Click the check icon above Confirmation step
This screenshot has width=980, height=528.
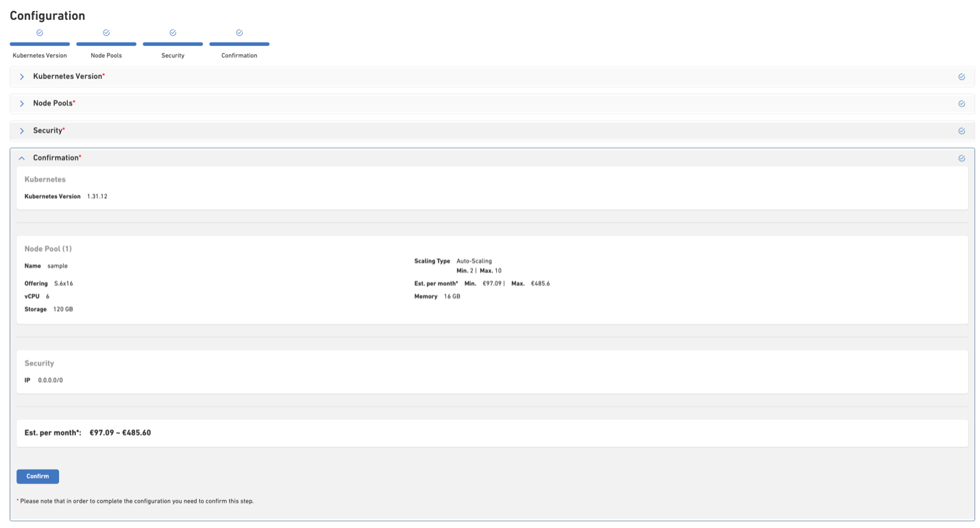coord(239,32)
